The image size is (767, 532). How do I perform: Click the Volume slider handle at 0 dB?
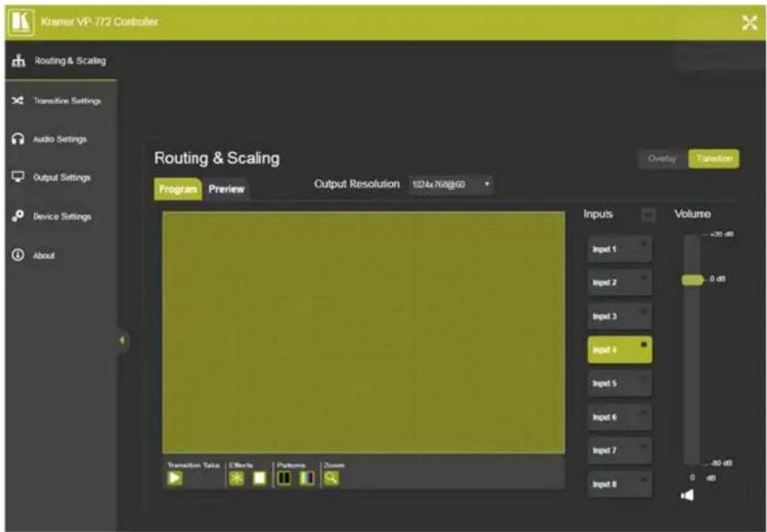(x=692, y=279)
